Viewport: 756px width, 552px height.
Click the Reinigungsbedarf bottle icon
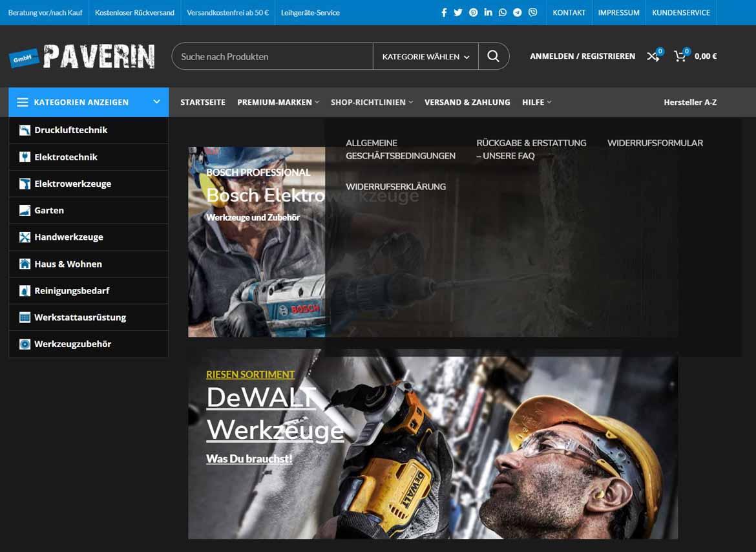(x=25, y=291)
